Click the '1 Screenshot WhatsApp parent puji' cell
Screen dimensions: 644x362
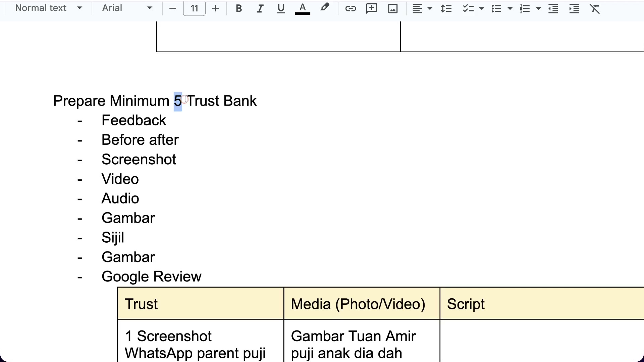point(201,341)
